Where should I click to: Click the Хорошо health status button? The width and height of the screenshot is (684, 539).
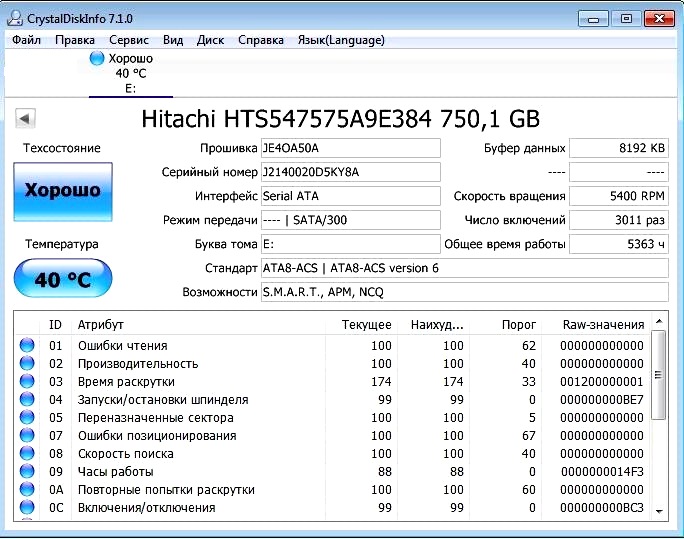point(63,191)
